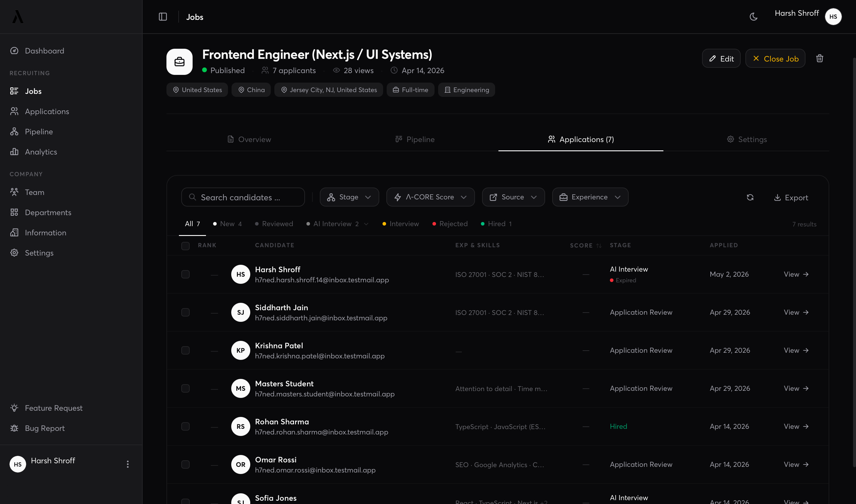
Task: Click the Edit job button
Action: coord(721,59)
